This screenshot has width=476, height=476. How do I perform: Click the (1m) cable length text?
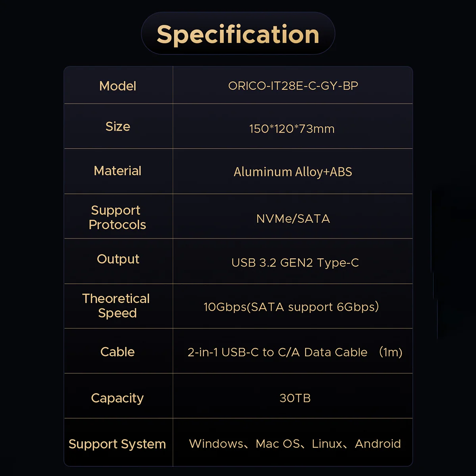pos(391,352)
